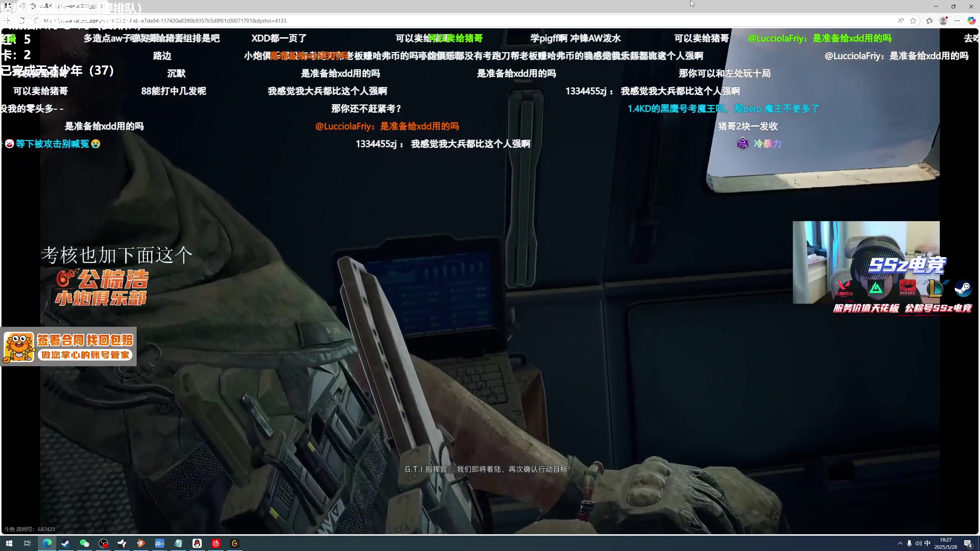Switch the Chinese input method indicator

point(927,543)
